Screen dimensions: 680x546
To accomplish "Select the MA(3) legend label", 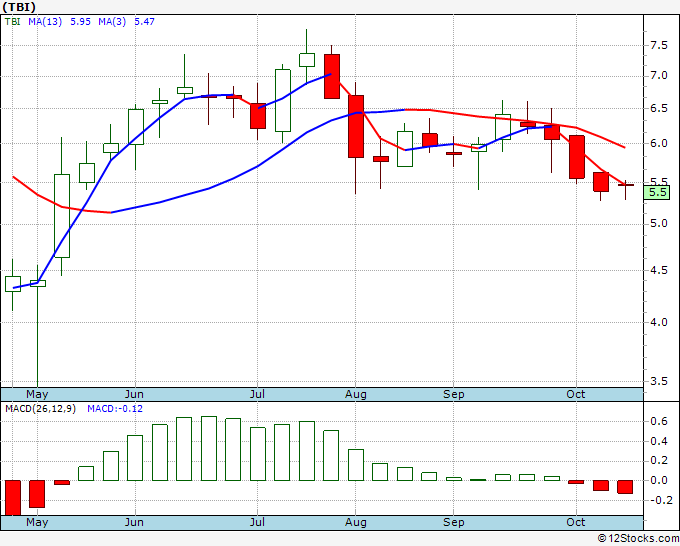I will pyautogui.click(x=112, y=22).
